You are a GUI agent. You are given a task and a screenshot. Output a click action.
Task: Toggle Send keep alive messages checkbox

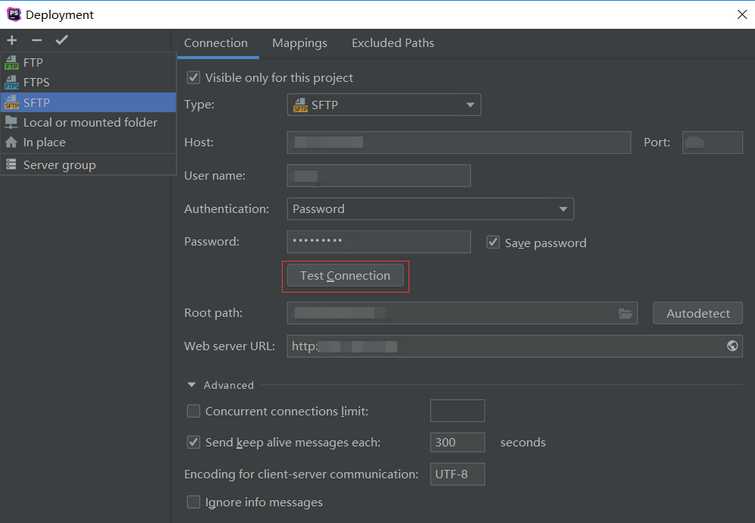[x=193, y=442]
